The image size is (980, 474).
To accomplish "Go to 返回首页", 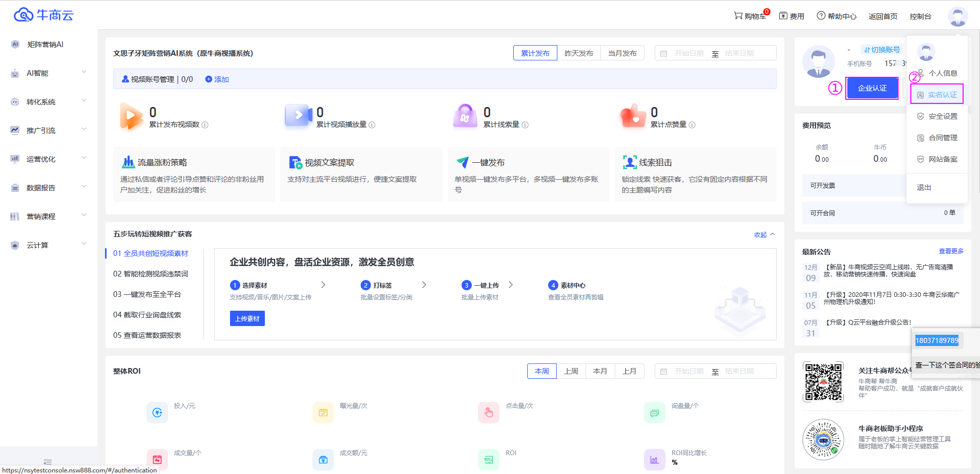I will pos(883,16).
